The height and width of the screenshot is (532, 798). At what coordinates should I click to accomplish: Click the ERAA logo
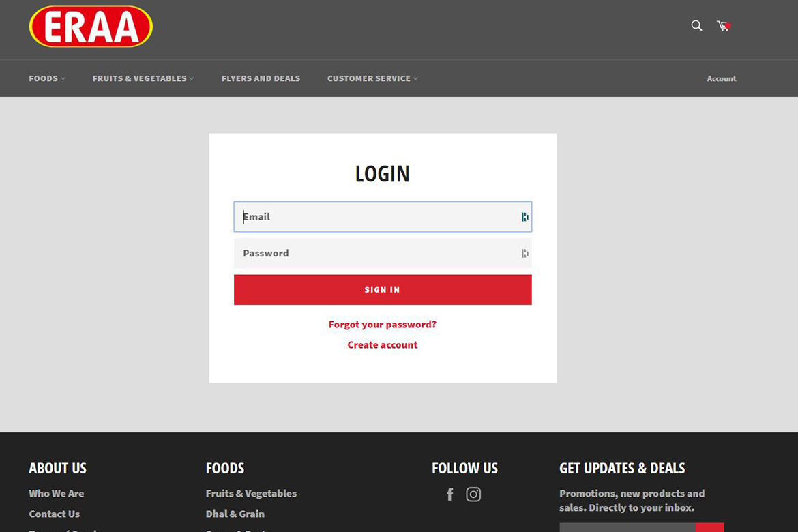(91, 27)
